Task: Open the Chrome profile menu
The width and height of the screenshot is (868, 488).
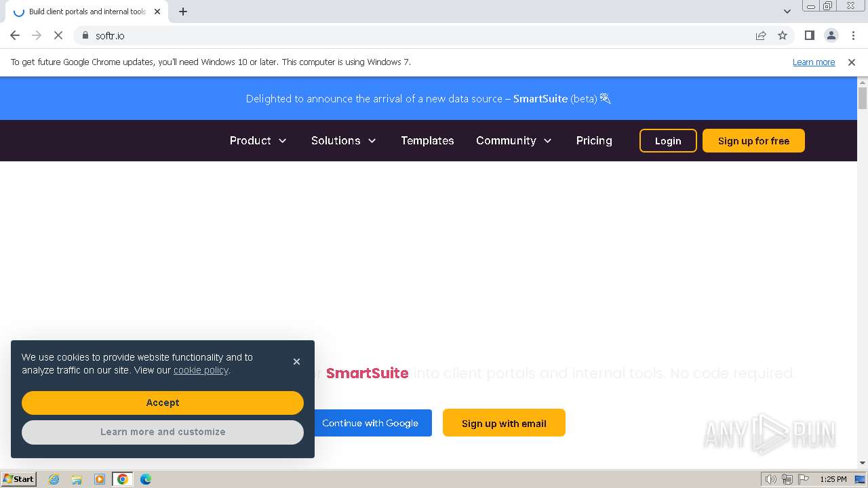Action: pos(831,35)
